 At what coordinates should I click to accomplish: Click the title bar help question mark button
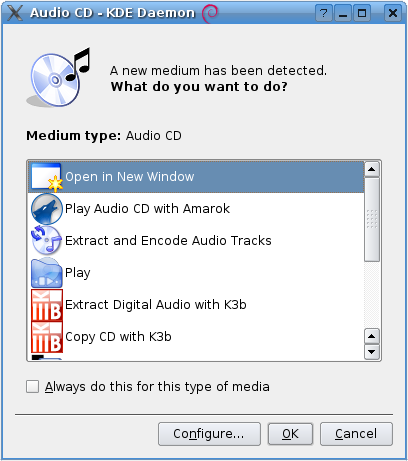coord(323,13)
